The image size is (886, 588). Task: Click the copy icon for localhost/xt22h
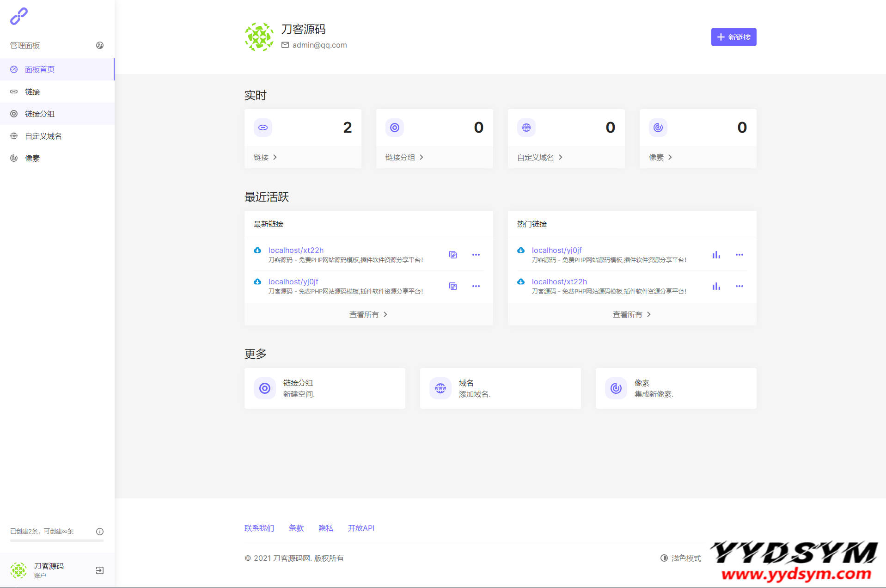click(x=453, y=255)
